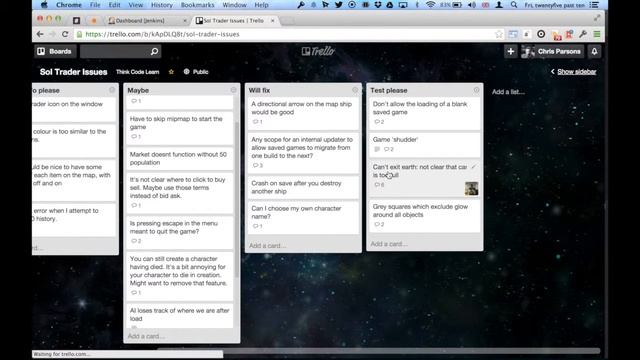The image size is (640, 360).
Task: Click Add a list
Action: [508, 92]
